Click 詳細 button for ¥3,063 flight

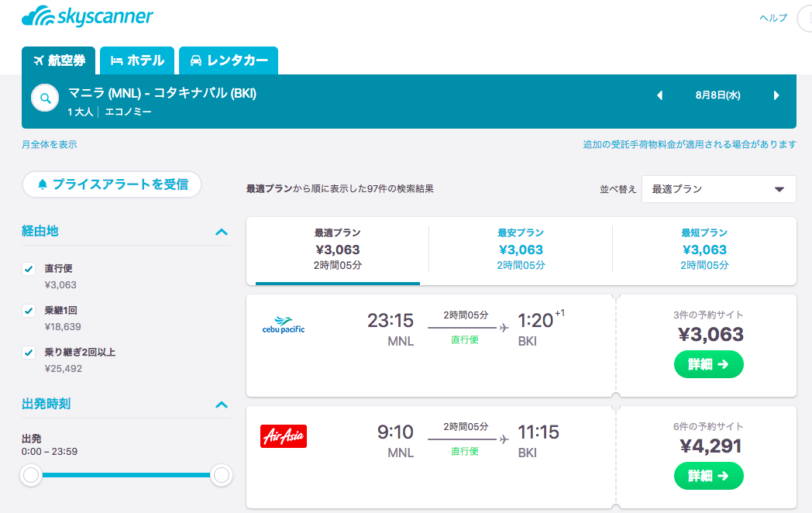tap(708, 364)
